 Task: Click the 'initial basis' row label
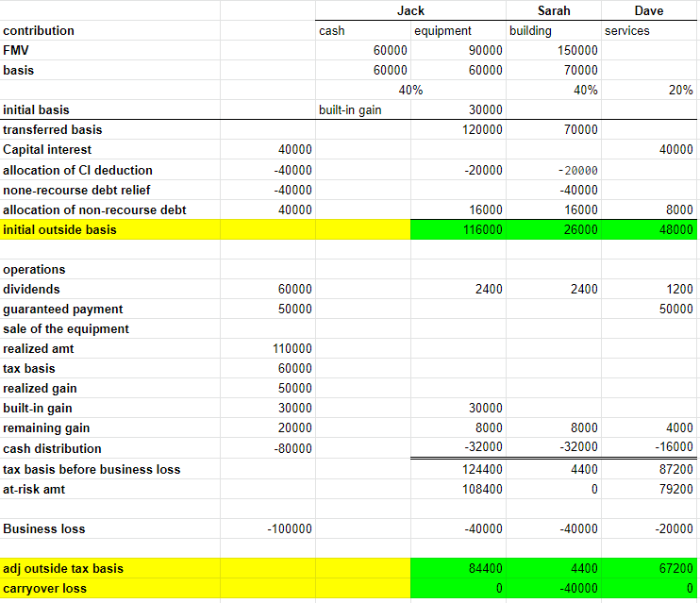click(x=36, y=109)
